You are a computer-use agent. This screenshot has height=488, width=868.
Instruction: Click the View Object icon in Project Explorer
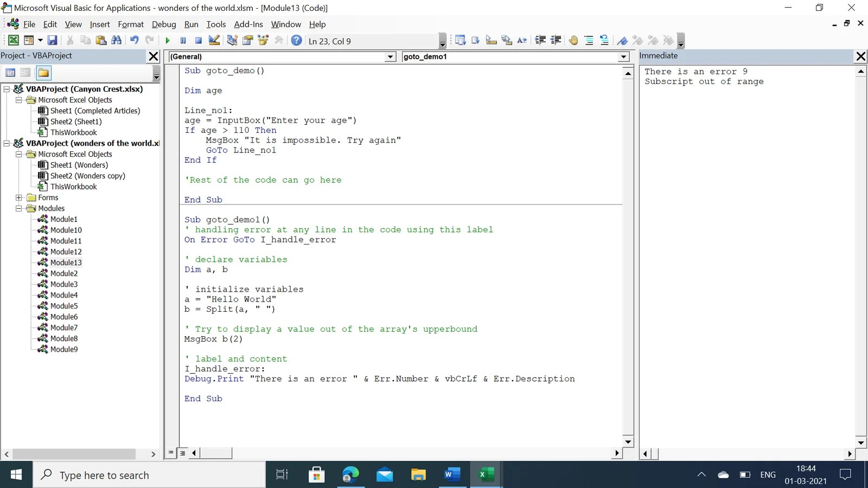coord(25,72)
